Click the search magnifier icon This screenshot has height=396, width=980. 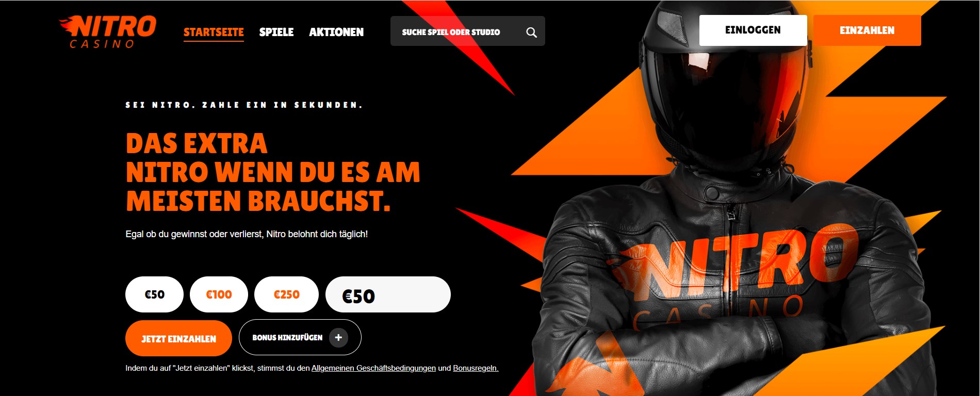click(531, 32)
